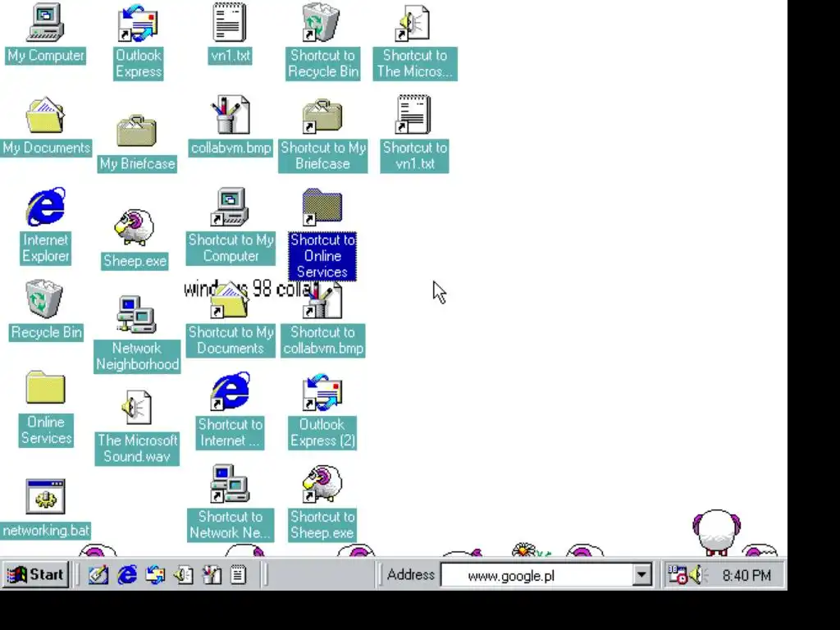
Task: Open the text document shortcut in Quick Launch
Action: pyautogui.click(x=239, y=575)
